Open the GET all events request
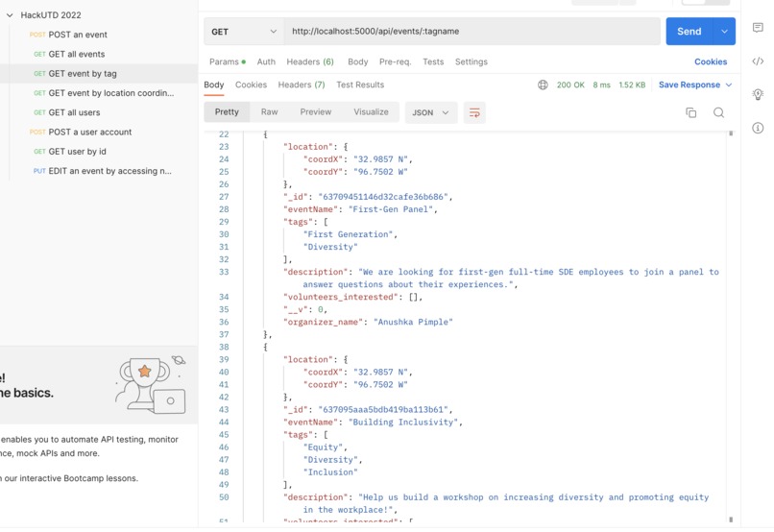 click(99, 55)
